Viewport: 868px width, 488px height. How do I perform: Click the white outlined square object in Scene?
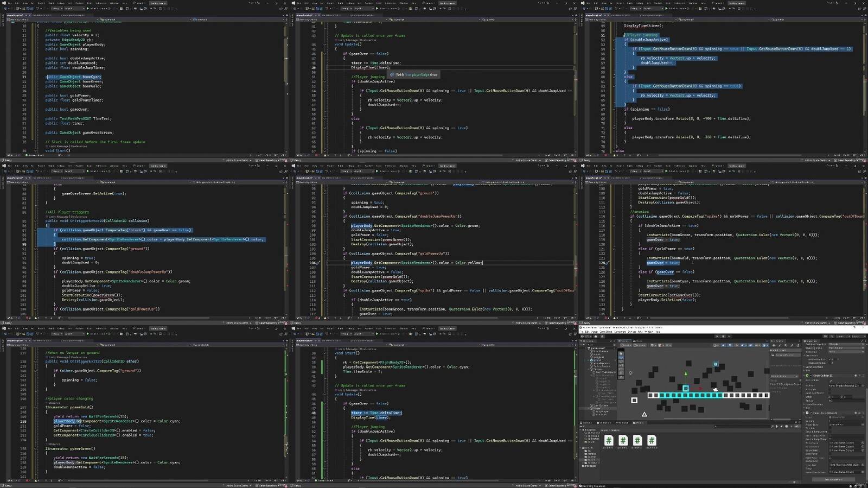coord(634,400)
